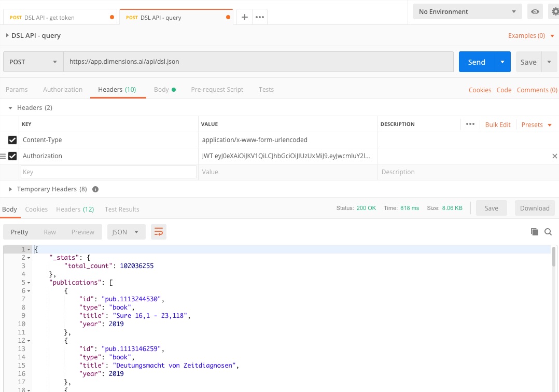
Task: Expand the Temporary Headers (8) section
Action: pos(10,189)
